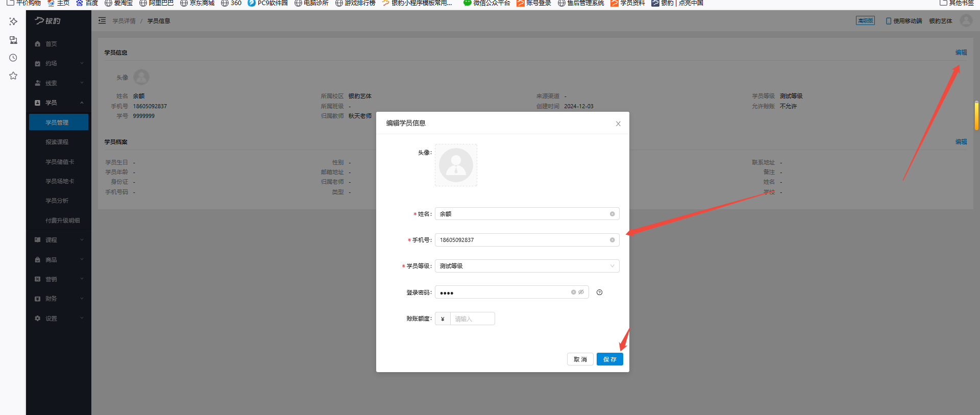The width and height of the screenshot is (980, 415).
Task: Click the device icon below the sparkle icon
Action: pyautogui.click(x=13, y=40)
